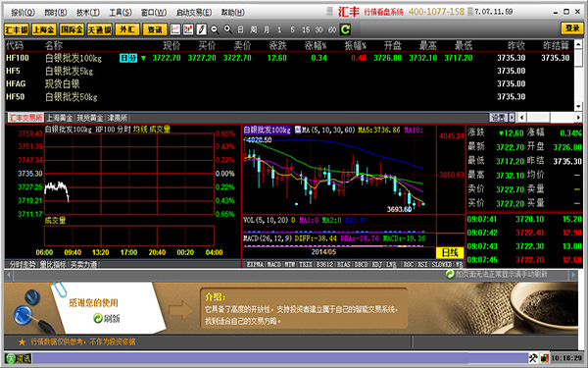Switch to the 津贵所 tab
Viewport: 588px width, 368px height.
(117, 118)
